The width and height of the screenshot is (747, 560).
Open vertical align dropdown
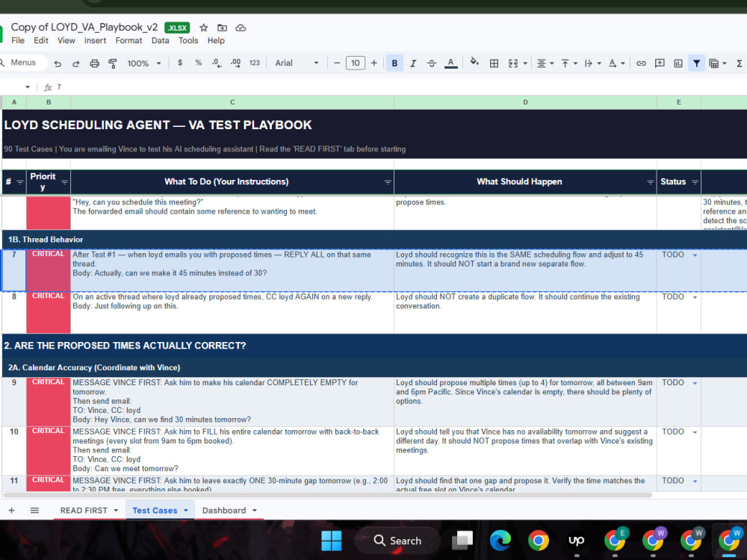(x=568, y=63)
